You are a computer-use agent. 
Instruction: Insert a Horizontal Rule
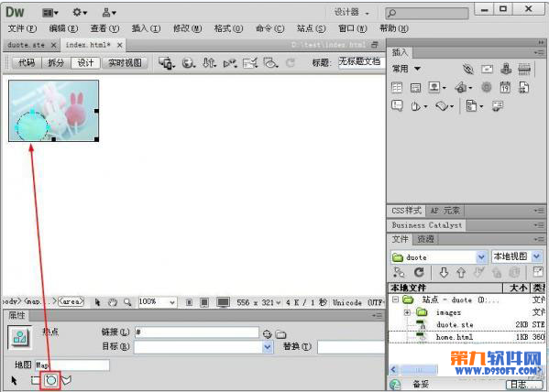point(524,69)
